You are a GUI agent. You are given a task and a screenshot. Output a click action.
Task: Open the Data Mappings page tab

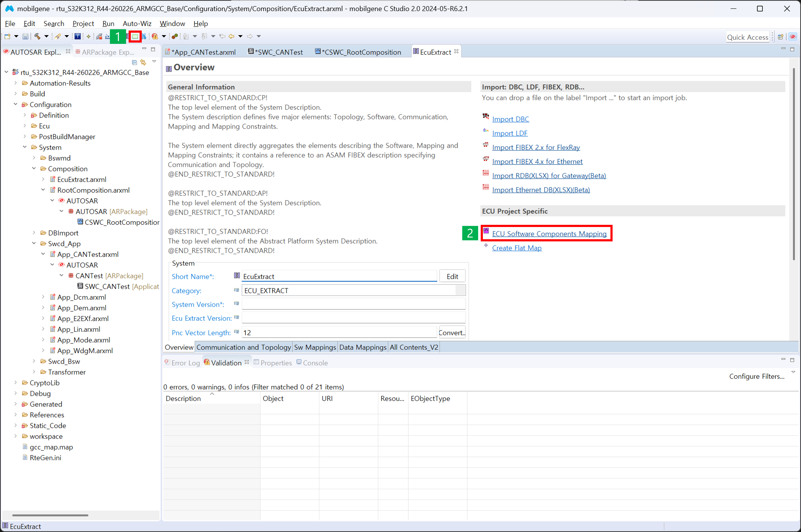tap(363, 347)
